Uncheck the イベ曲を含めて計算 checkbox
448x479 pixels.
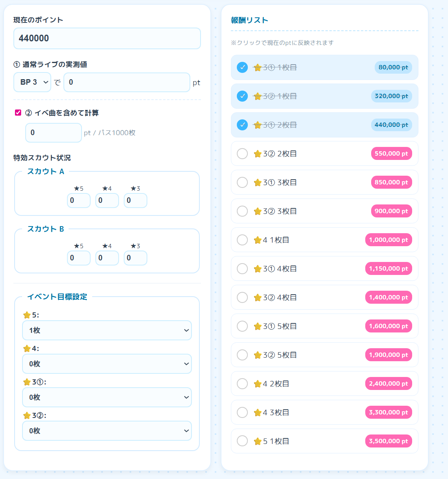tap(18, 113)
